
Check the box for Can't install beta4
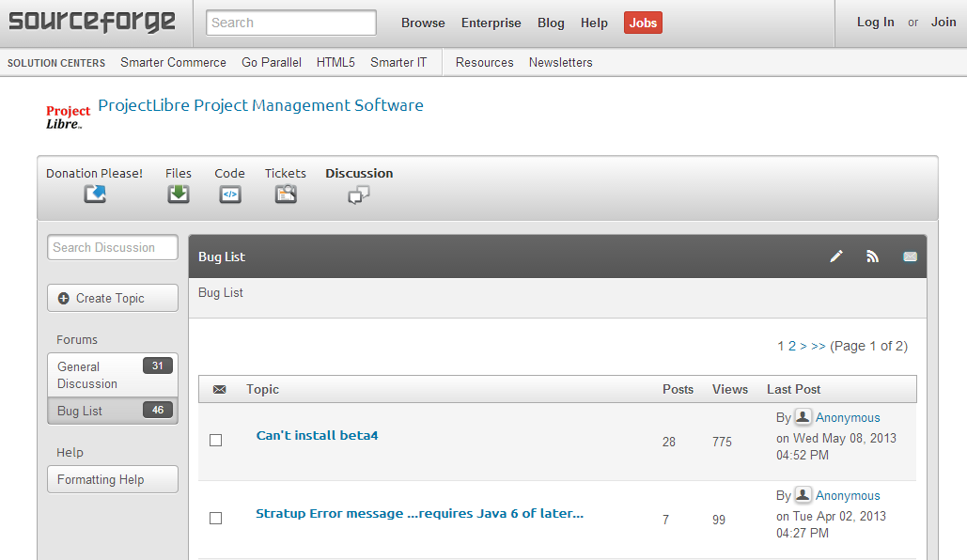pyautogui.click(x=216, y=441)
